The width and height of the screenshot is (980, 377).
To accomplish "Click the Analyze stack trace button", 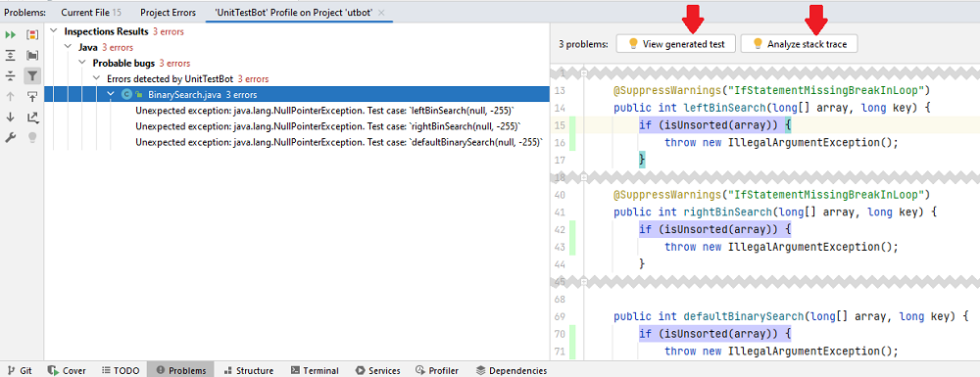I will coord(799,44).
